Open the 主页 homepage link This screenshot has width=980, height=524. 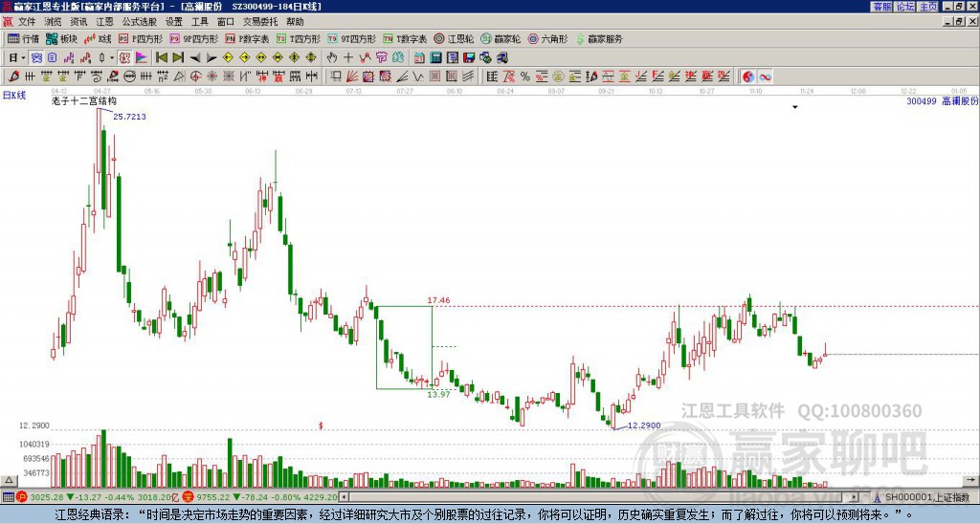[x=928, y=7]
